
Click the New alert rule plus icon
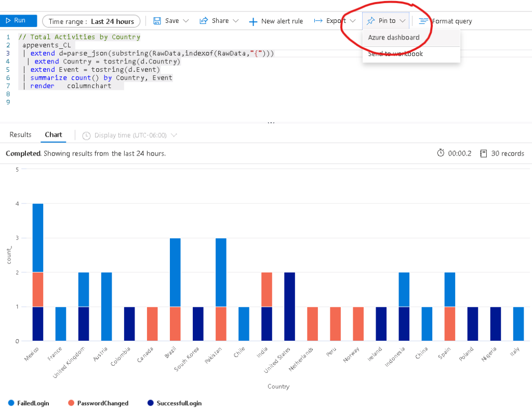253,22
